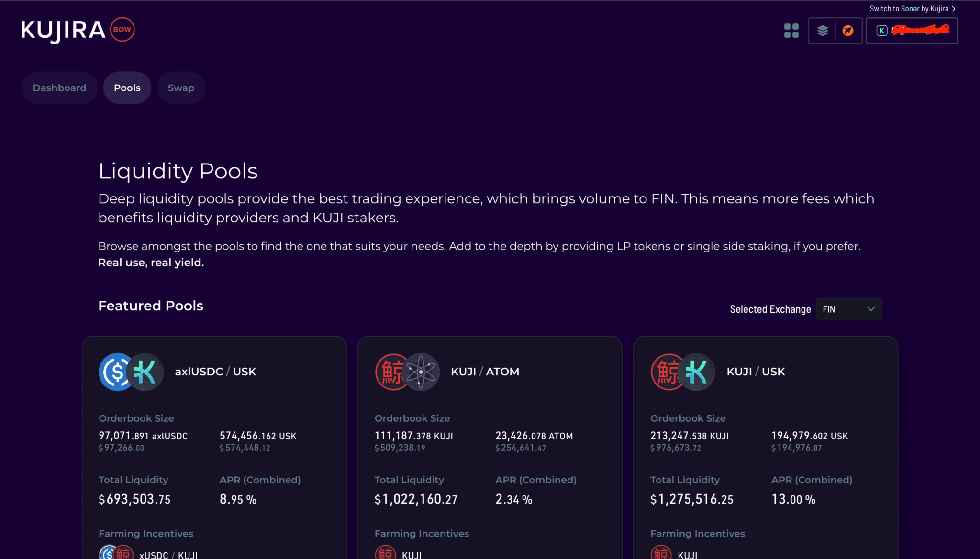
Task: Click the 574,456.162 USK orderbook amount
Action: pyautogui.click(x=258, y=436)
